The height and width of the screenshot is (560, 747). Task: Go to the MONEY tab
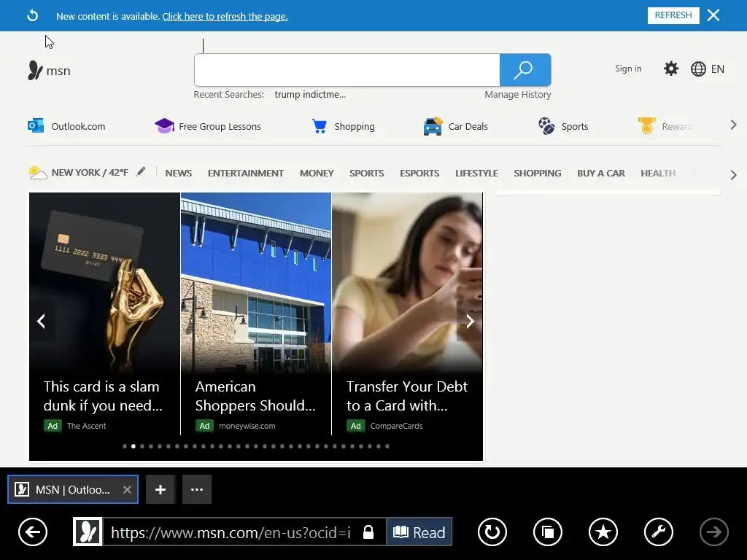tap(317, 174)
